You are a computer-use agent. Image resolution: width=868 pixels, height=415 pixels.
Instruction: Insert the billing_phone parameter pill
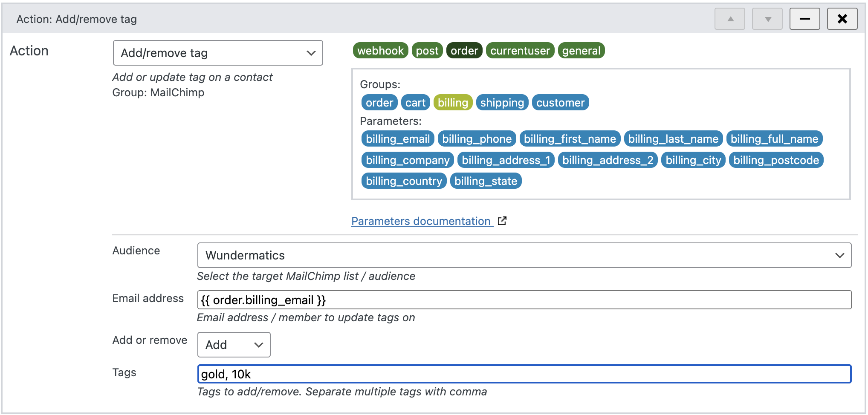click(477, 138)
